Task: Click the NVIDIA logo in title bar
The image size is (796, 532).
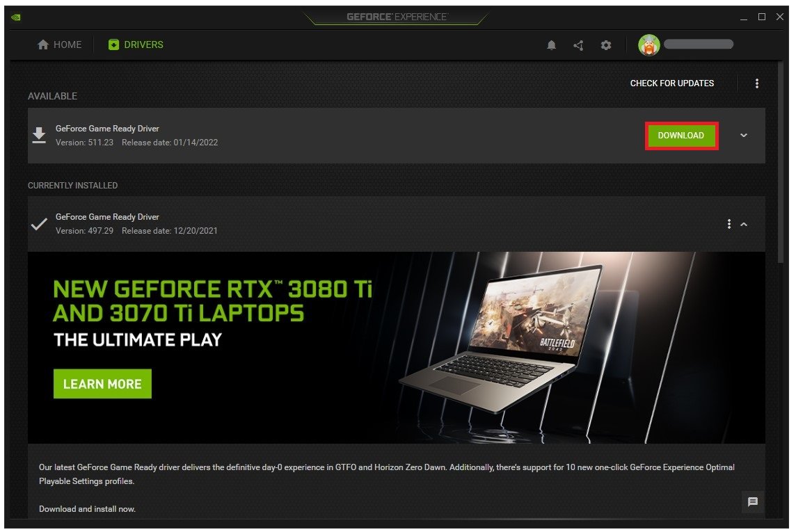Action: click(16, 17)
